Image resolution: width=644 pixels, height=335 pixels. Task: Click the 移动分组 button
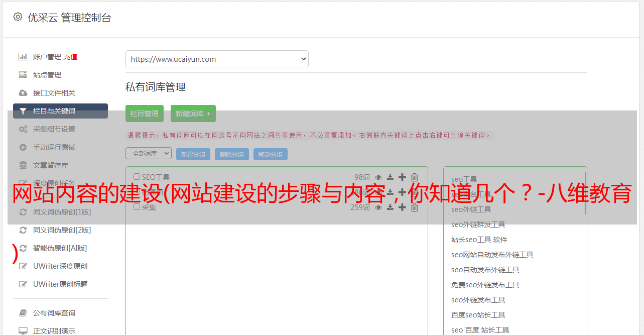271,154
